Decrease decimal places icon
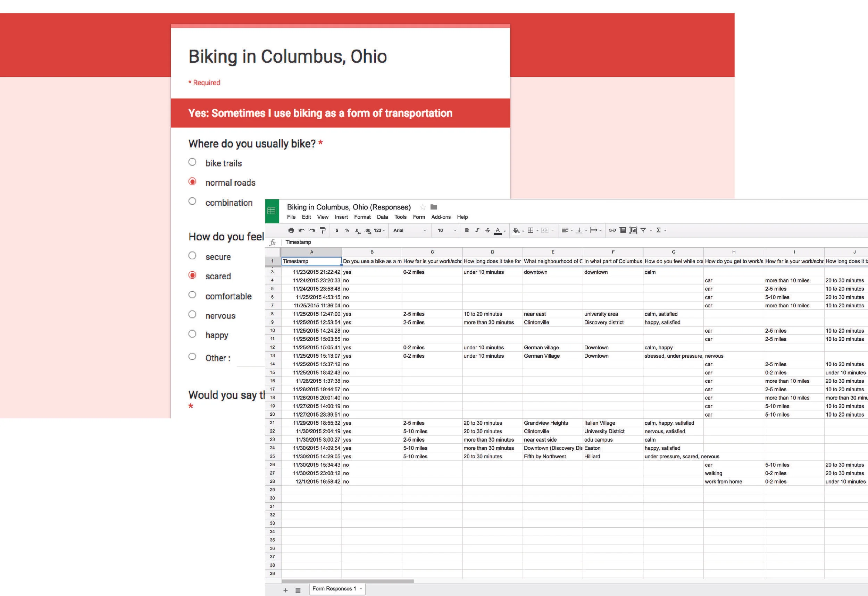868x596 pixels. pos(358,231)
